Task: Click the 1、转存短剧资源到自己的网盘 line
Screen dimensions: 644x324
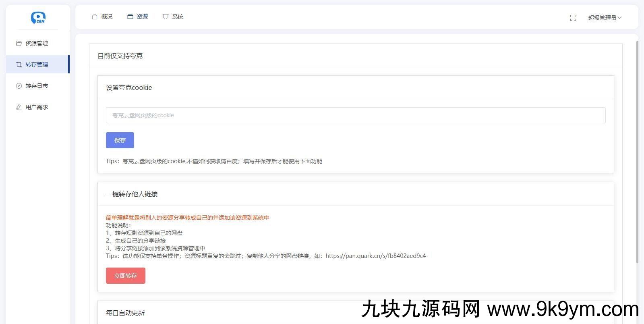Action: click(x=144, y=233)
